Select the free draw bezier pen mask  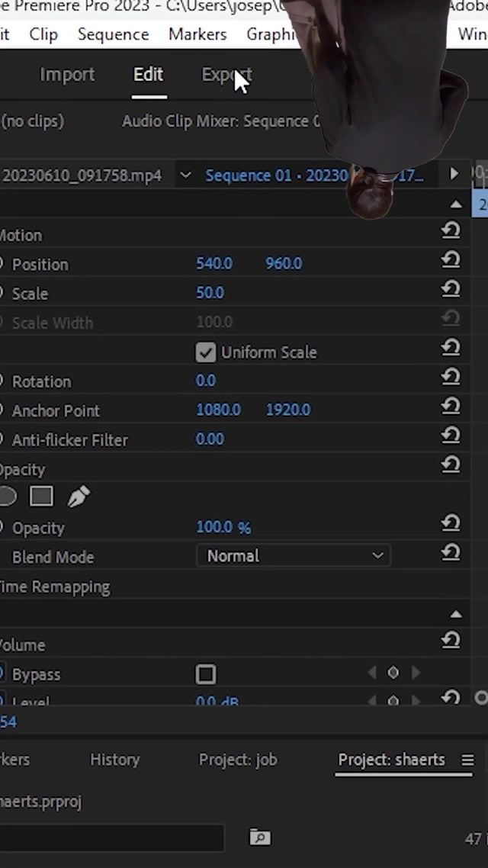point(79,497)
